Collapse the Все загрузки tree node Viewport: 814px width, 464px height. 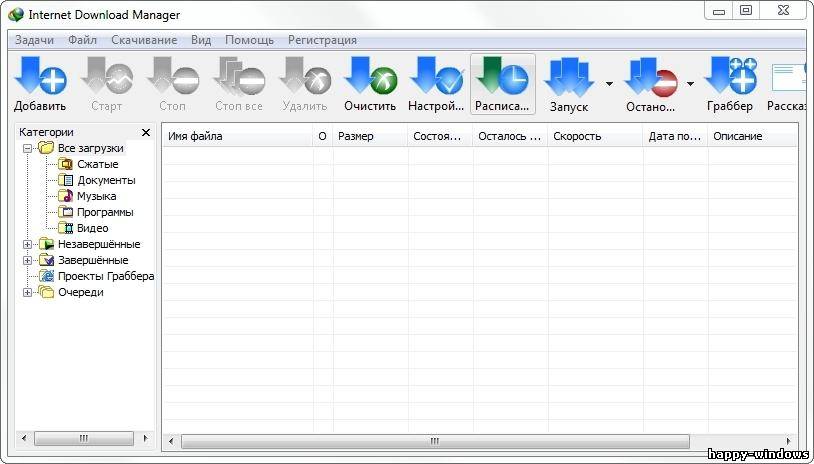click(x=28, y=148)
